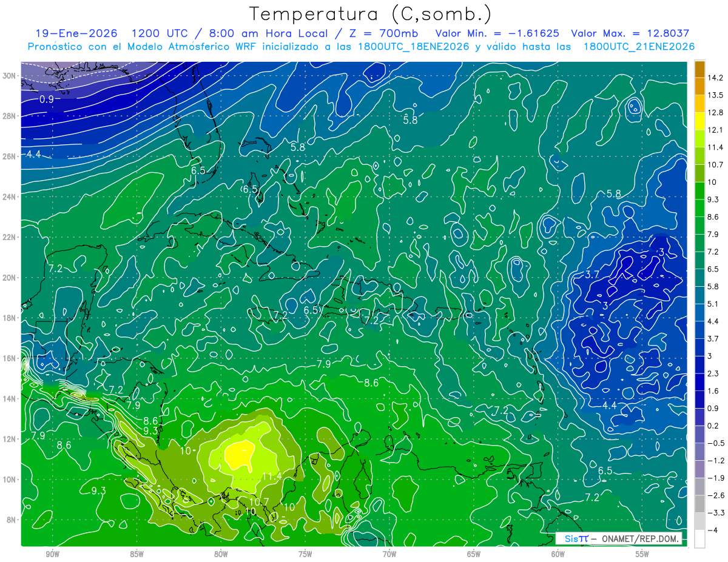Click the topmost dark orange color bar segment

pos(699,69)
